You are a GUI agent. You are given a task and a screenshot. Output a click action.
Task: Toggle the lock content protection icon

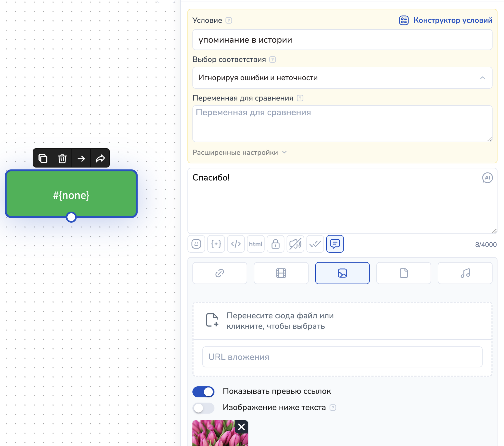click(276, 244)
